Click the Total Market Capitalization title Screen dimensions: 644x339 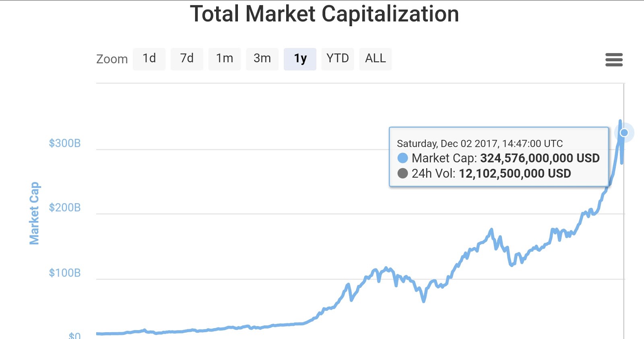click(324, 14)
